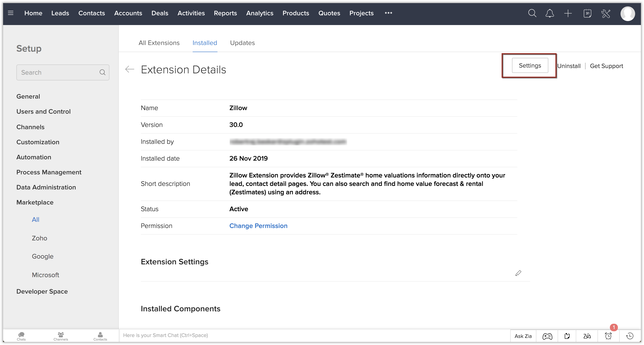Screen dimensions: 644x345
Task: Open the notifications bell
Action: click(549, 13)
